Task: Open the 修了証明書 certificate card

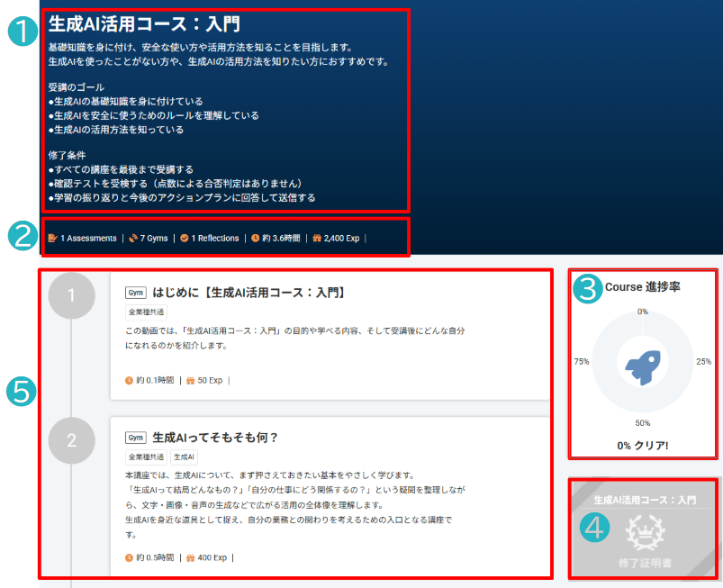Action: coord(644,529)
